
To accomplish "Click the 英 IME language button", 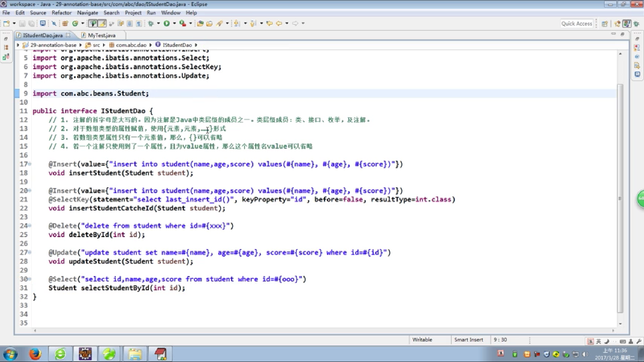I will [599, 342].
